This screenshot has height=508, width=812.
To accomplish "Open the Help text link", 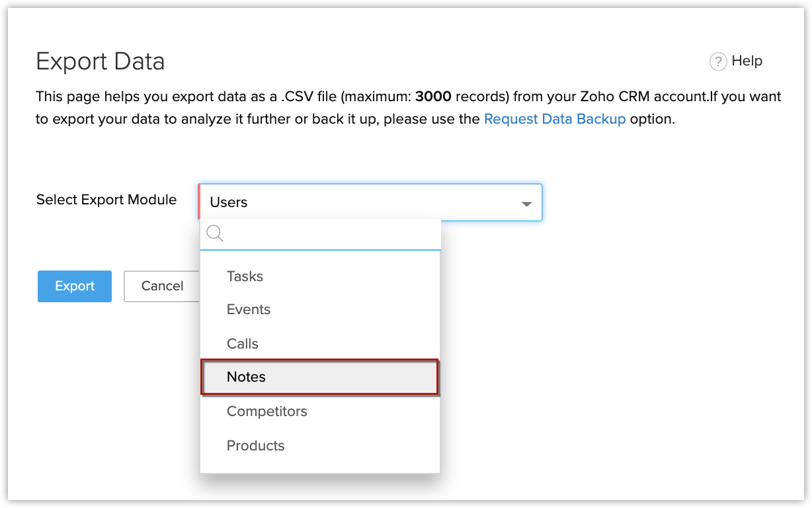I will click(x=747, y=61).
